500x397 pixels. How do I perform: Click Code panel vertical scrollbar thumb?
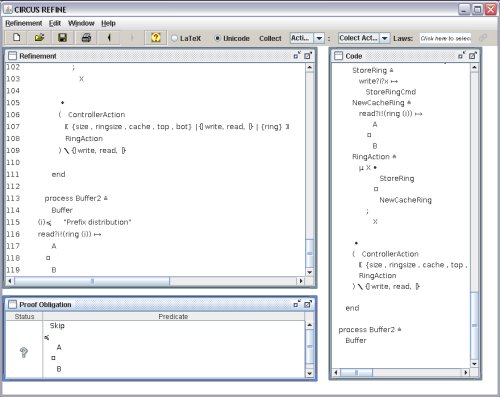tap(474, 325)
